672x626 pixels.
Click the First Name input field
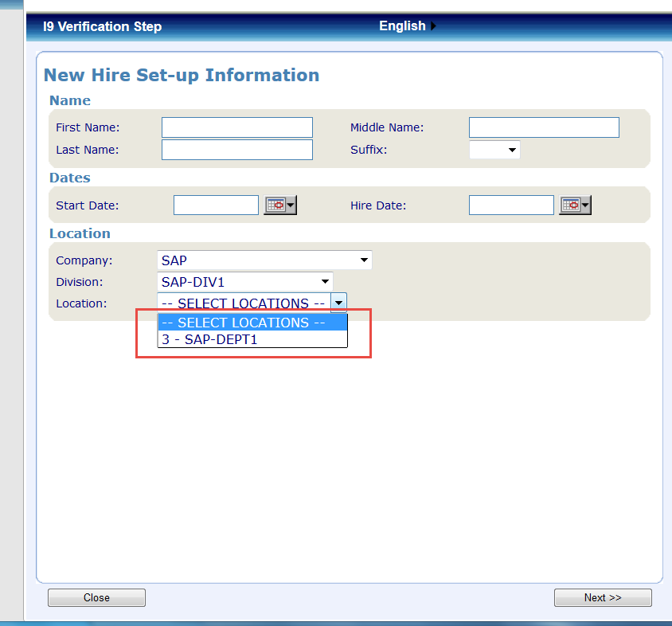coord(237,127)
